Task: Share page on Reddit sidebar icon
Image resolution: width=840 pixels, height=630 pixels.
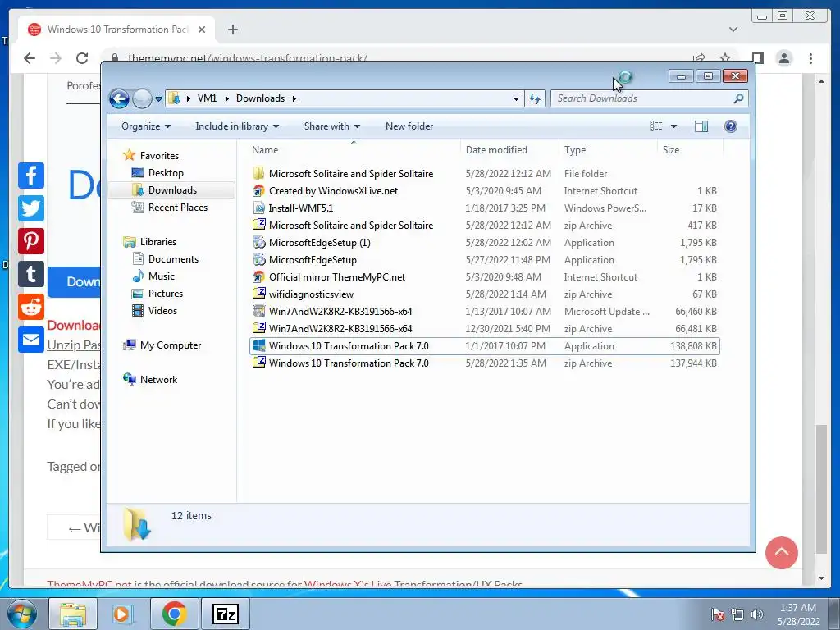Action: [x=31, y=307]
